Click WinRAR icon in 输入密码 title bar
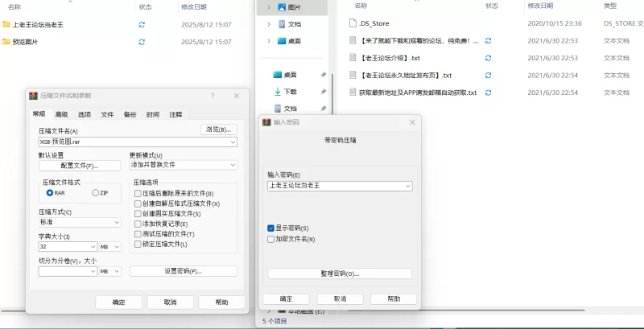The image size is (644, 329). pyautogui.click(x=267, y=122)
